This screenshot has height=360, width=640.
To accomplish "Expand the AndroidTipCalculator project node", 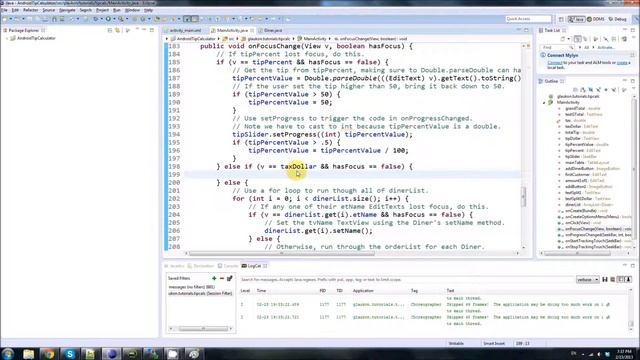I will click(7, 38).
